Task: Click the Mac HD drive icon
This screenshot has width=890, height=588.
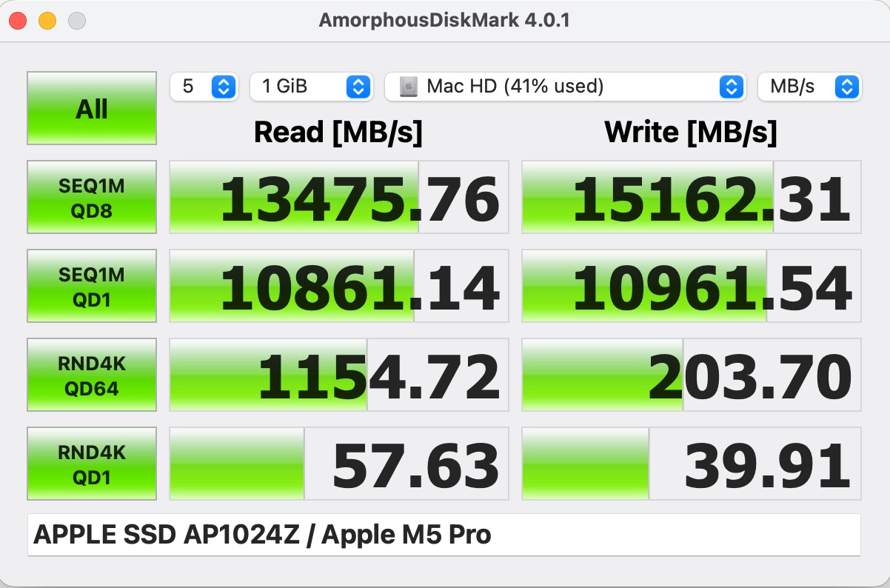Action: point(409,87)
